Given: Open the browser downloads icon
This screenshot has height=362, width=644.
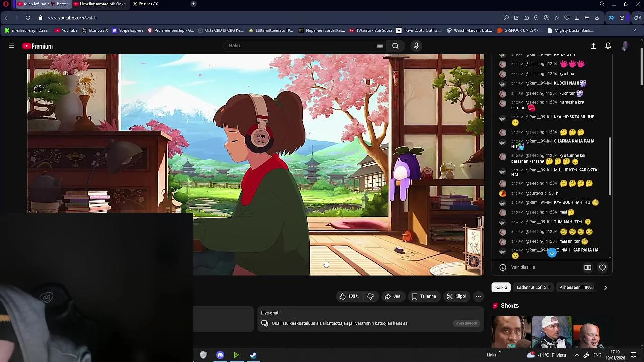Looking at the screenshot, I should coord(577,18).
